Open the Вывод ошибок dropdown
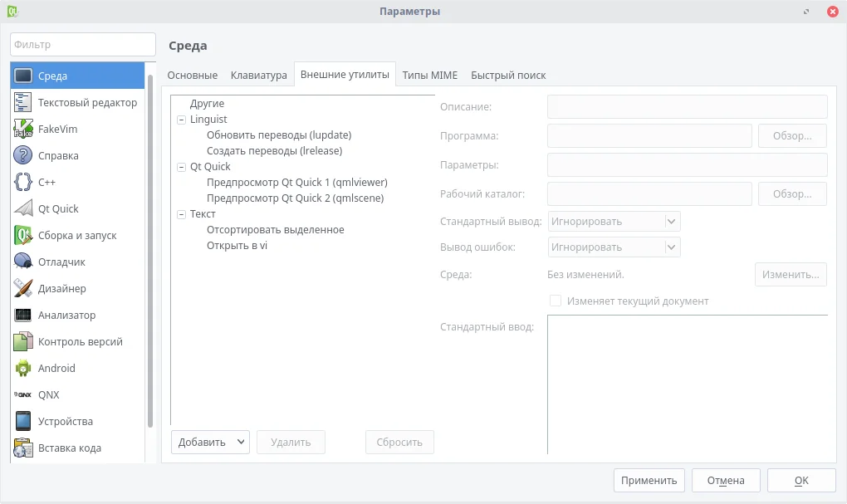Viewport: 847px width, 504px height. (614, 247)
